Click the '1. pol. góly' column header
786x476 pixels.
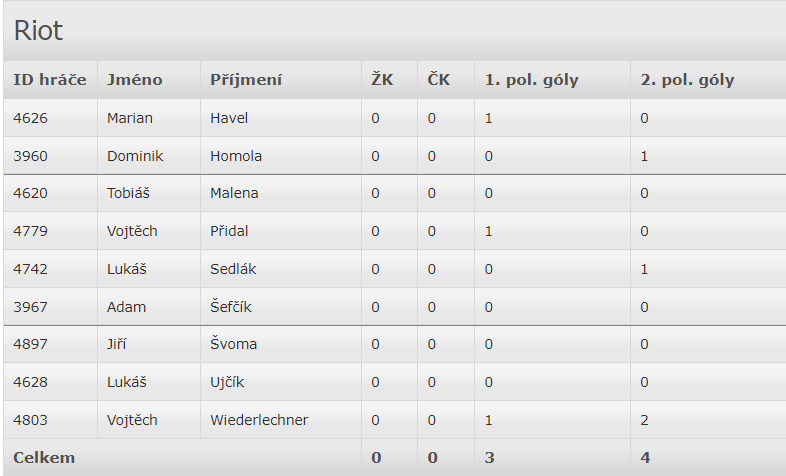coord(531,80)
